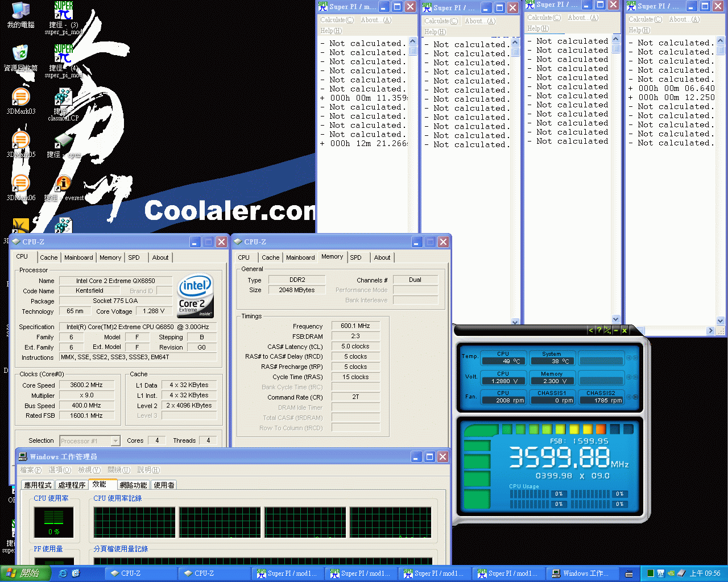This screenshot has width=728, height=582.
Task: Switch to first Super PI taskbar button
Action: 288,573
